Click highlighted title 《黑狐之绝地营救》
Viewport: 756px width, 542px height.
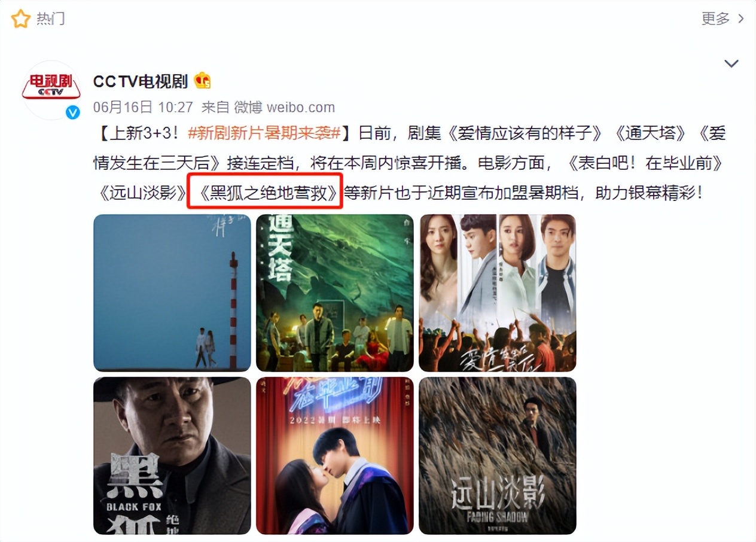266,193
